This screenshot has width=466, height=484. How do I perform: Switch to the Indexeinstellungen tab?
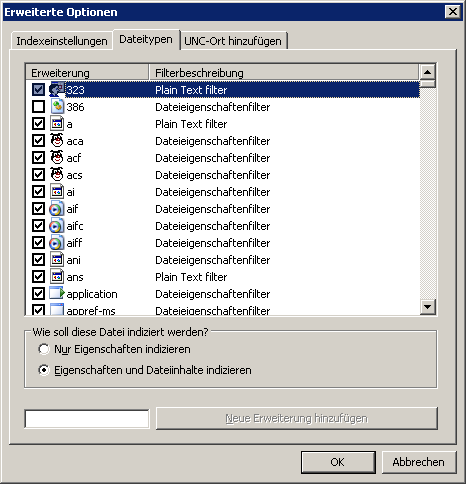tap(62, 41)
